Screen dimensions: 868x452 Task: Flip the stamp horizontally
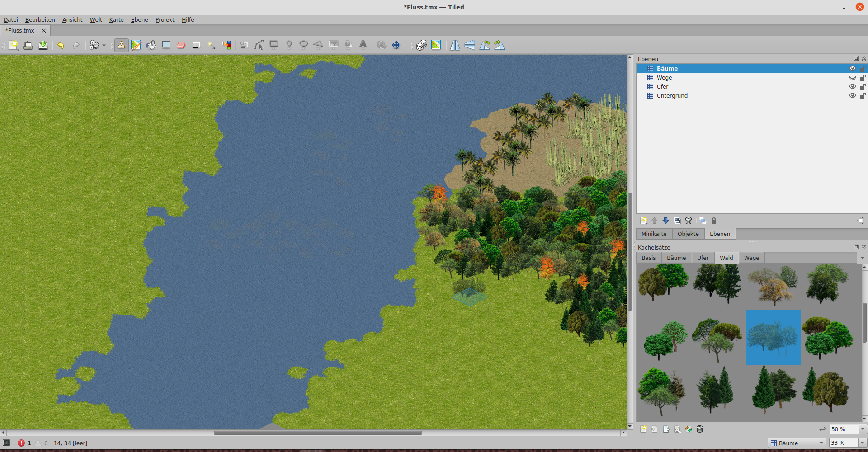click(455, 45)
